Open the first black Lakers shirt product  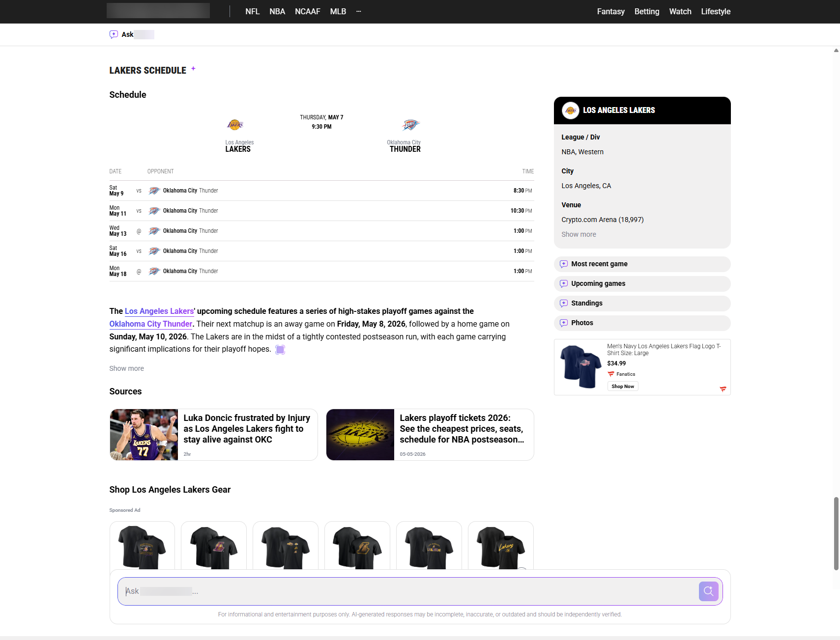(142, 545)
